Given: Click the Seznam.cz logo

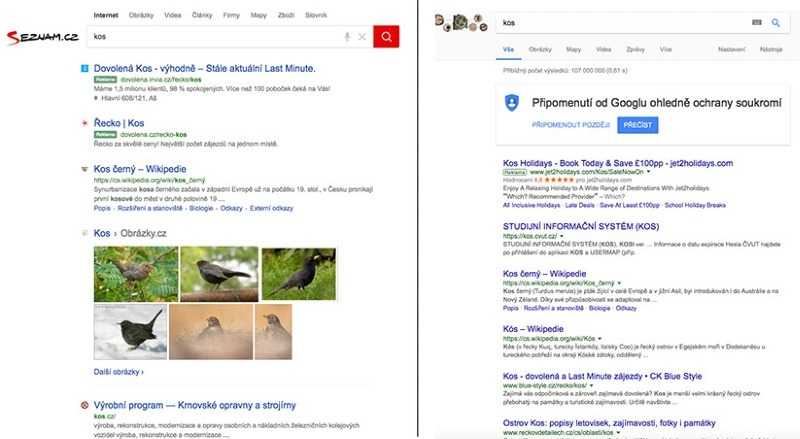Looking at the screenshot, I should (43, 37).
